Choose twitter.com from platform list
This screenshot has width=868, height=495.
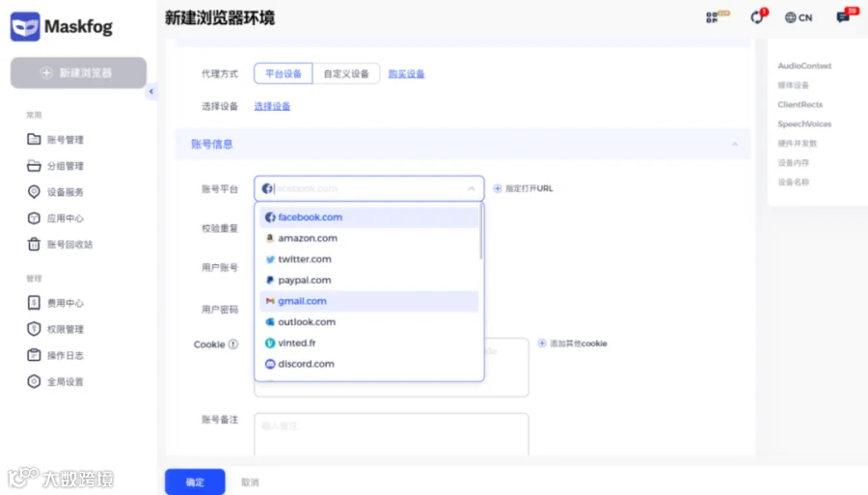pyautogui.click(x=368, y=260)
